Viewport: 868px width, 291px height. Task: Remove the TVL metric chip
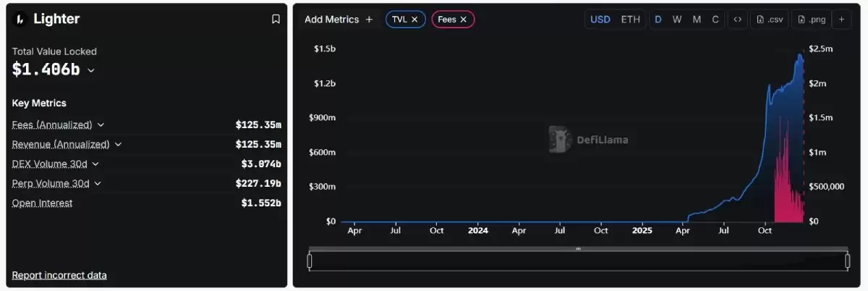[414, 20]
